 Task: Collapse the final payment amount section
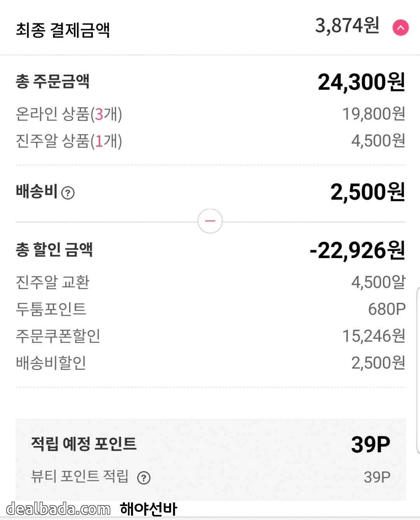click(x=401, y=28)
